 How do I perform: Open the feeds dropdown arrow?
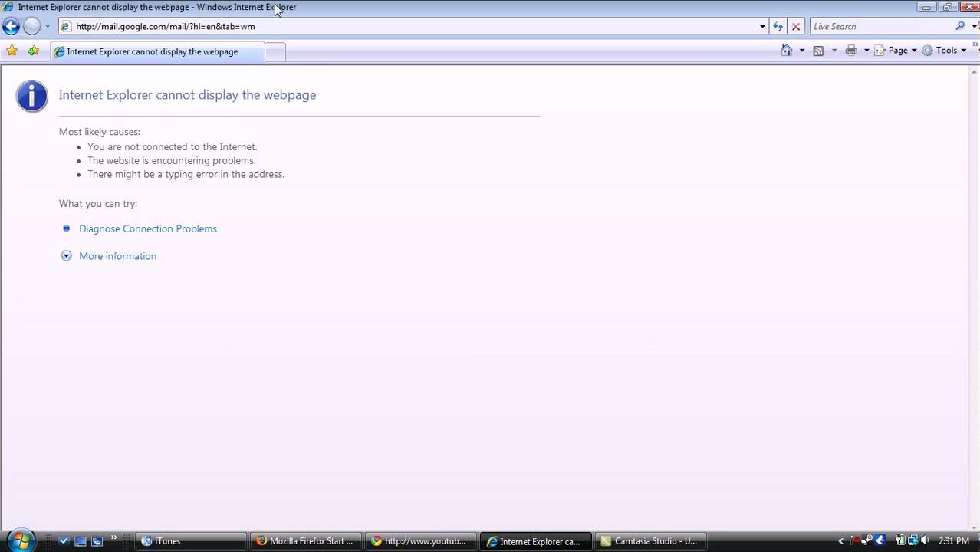[834, 51]
